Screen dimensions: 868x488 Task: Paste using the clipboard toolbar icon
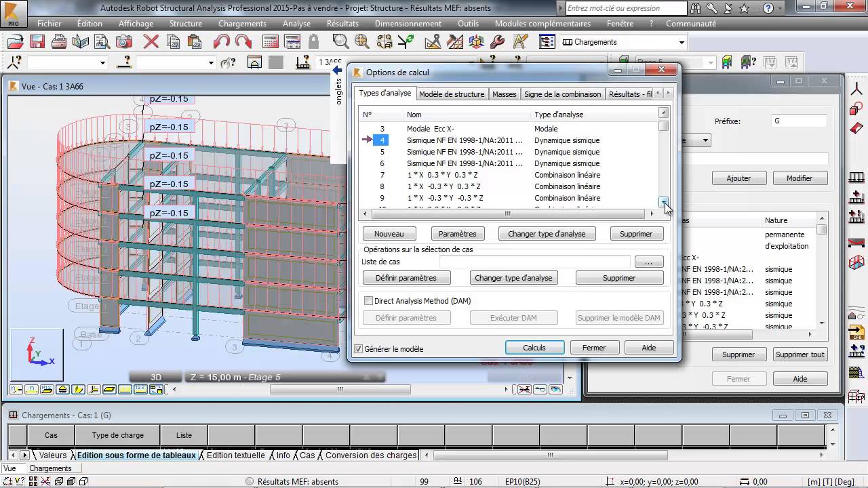195,41
